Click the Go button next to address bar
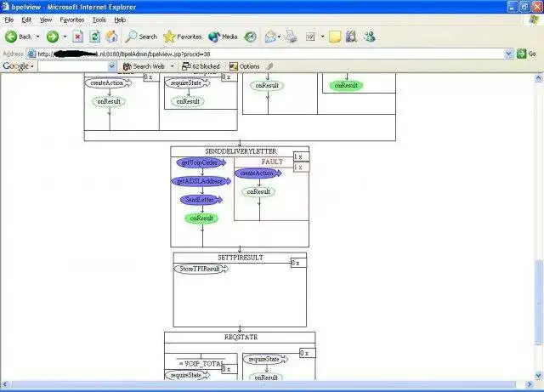Image resolution: width=544 pixels, height=392 pixels. pos(526,54)
